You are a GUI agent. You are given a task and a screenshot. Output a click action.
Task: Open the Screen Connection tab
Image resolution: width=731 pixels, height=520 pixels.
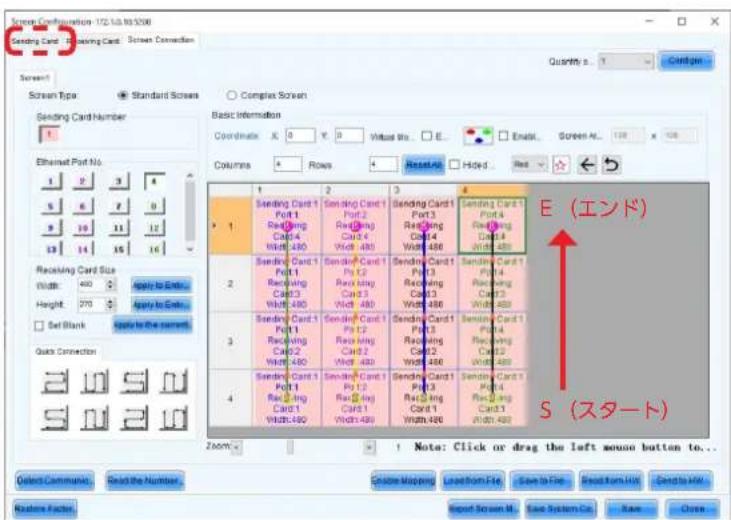pyautogui.click(x=161, y=40)
